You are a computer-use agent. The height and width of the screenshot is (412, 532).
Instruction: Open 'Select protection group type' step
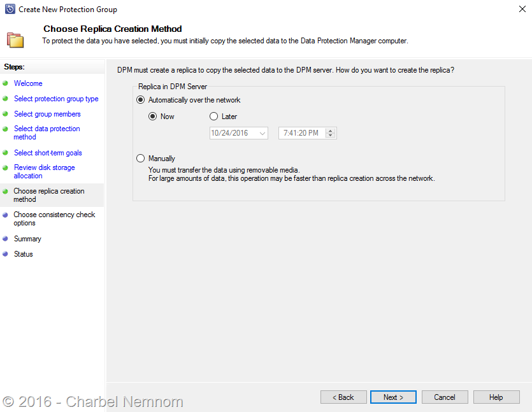pos(56,99)
